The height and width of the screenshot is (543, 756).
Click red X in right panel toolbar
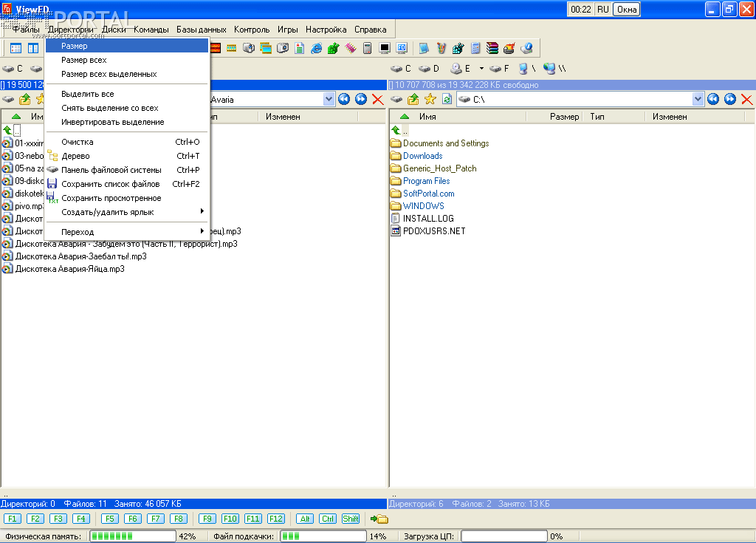[x=747, y=100]
